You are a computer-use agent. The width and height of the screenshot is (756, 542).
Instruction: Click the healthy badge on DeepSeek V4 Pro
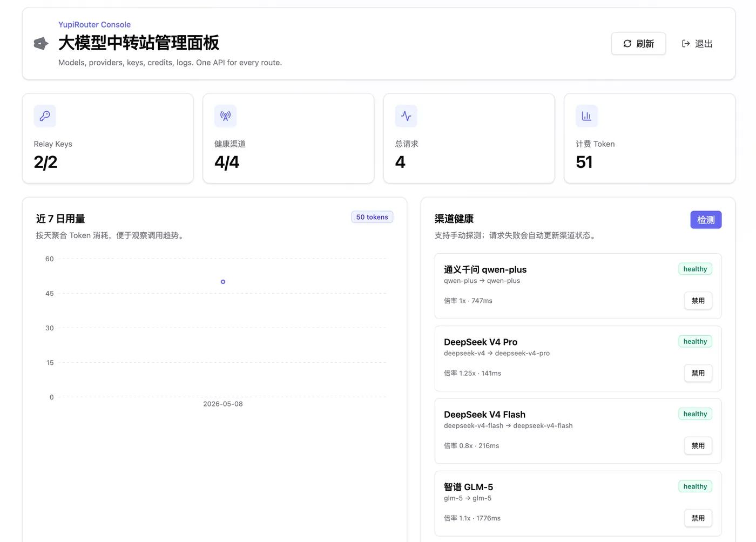coord(695,341)
